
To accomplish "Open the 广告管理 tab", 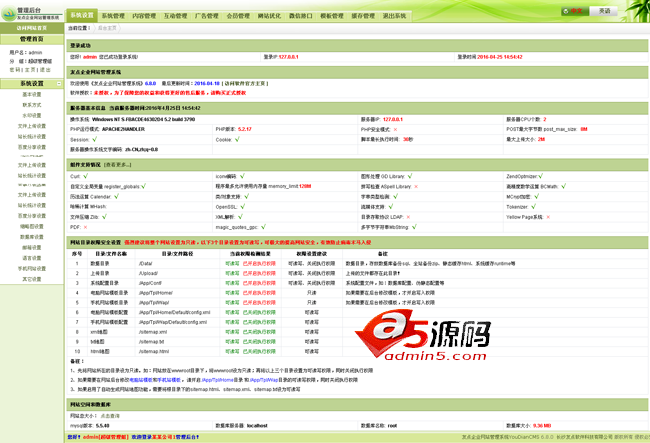I will [x=207, y=16].
